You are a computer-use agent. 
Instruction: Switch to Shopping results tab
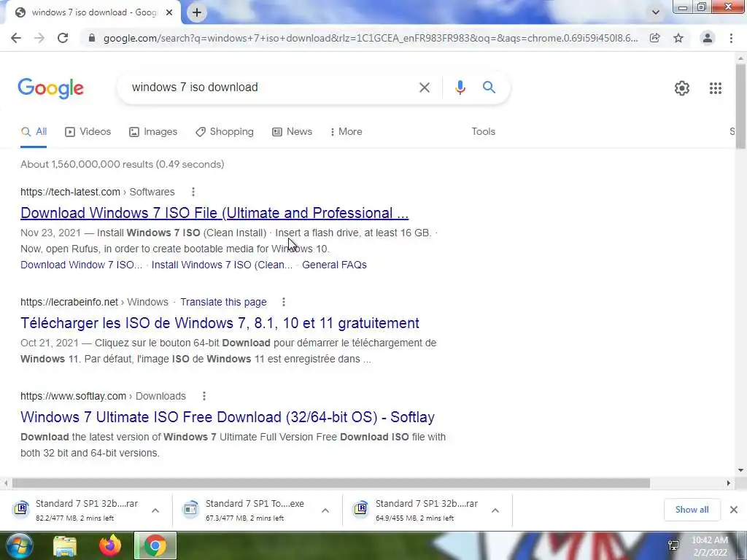pos(225,132)
